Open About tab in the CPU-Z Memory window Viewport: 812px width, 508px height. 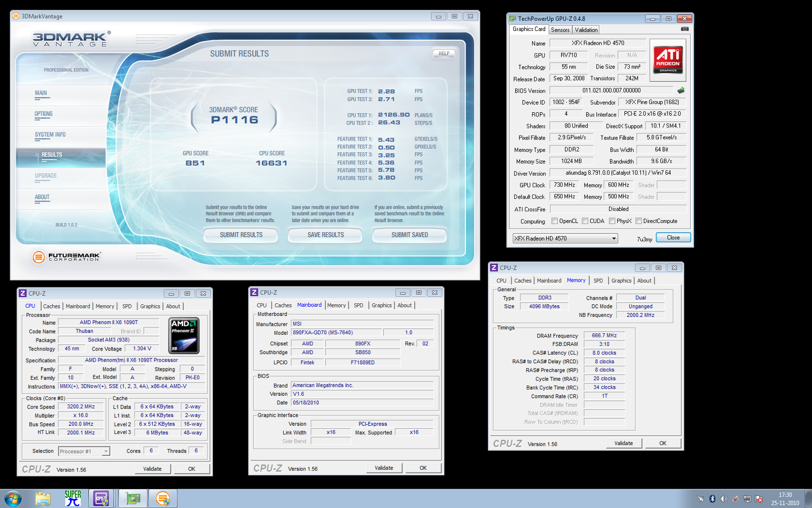(644, 280)
